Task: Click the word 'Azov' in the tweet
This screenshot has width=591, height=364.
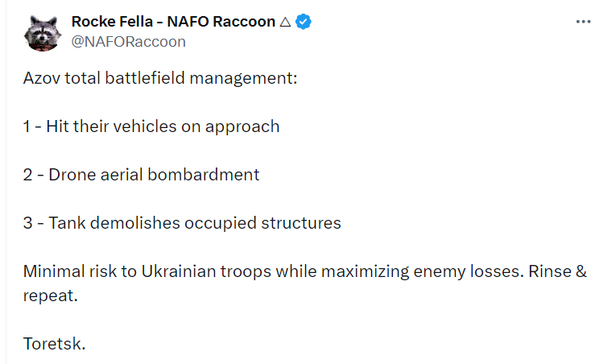Action: (x=41, y=78)
